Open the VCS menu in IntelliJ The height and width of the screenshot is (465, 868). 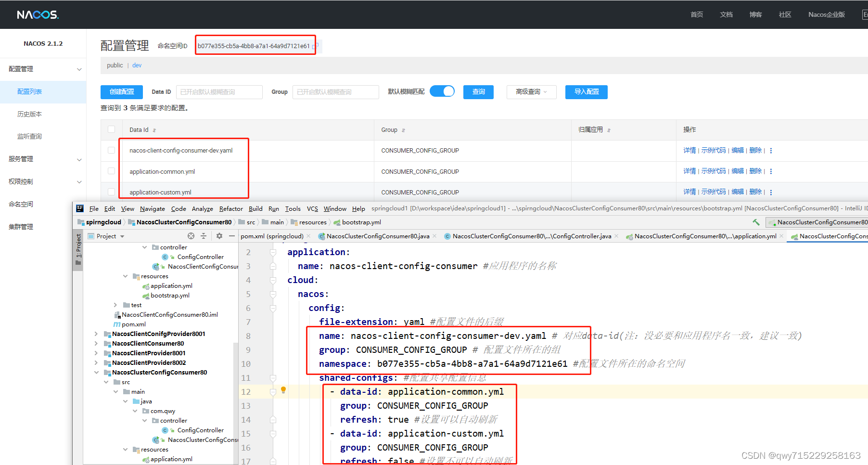pyautogui.click(x=312, y=208)
